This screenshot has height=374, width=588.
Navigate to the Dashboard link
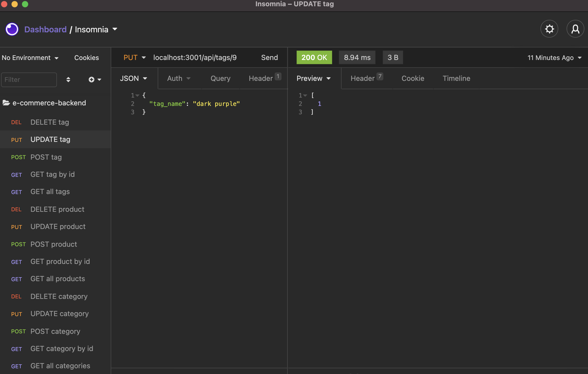coord(45,29)
